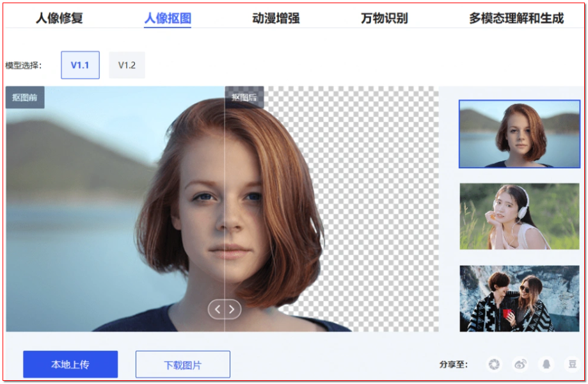Click the 抠图后 label
Image resolution: width=588 pixels, height=384 pixels.
pos(244,97)
